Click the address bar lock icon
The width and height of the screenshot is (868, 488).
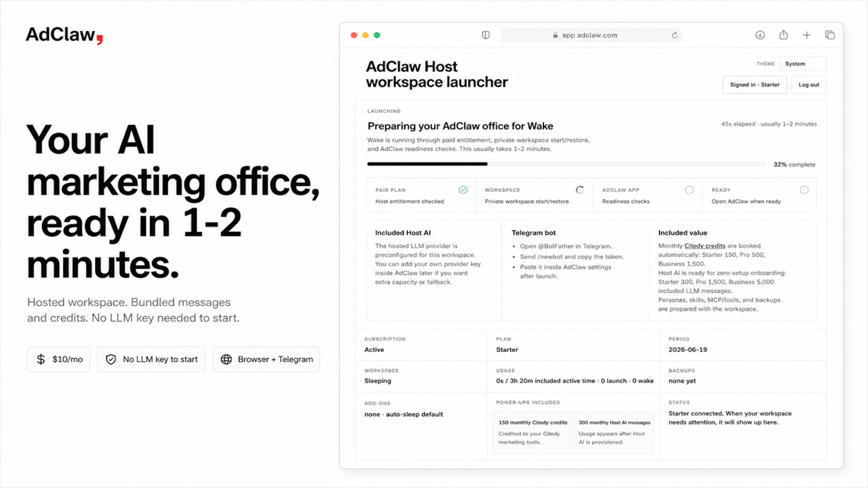point(555,35)
